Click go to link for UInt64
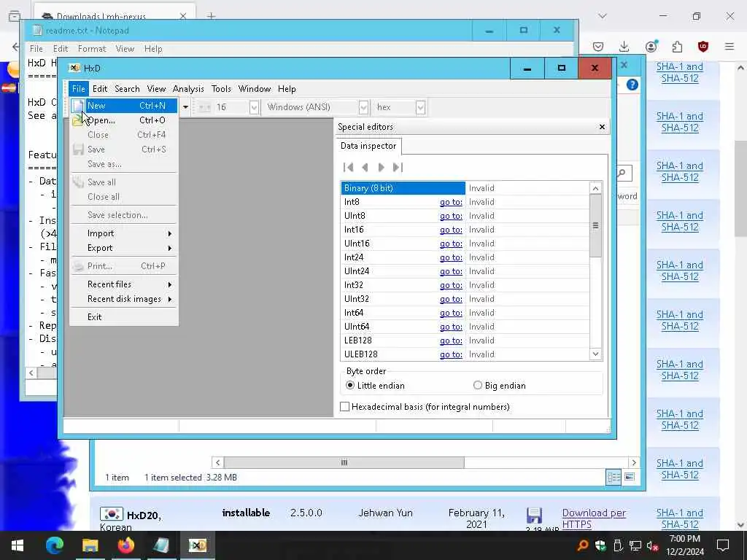Viewport: 747px width, 560px height. coord(451,327)
